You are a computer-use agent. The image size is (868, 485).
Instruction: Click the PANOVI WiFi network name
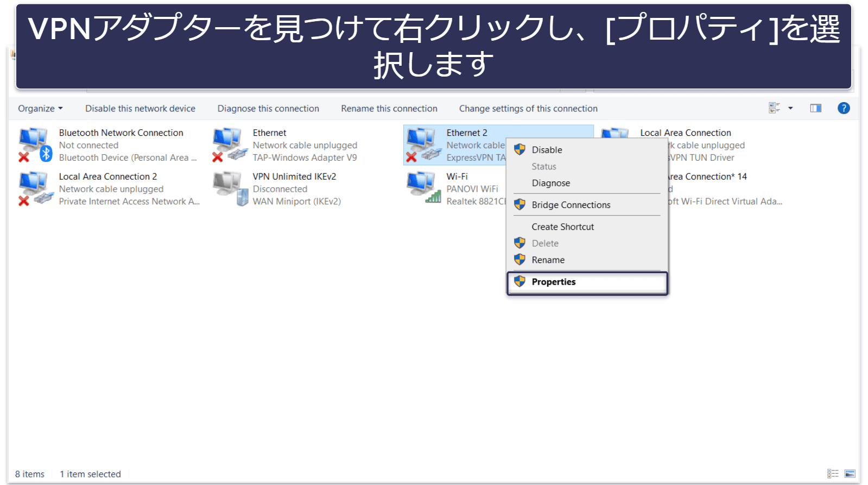pos(472,189)
